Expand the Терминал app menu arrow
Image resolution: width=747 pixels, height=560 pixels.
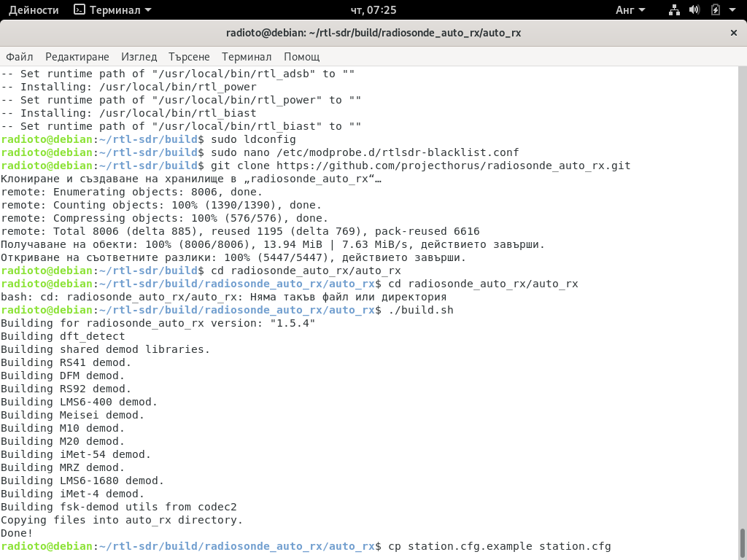point(147,10)
